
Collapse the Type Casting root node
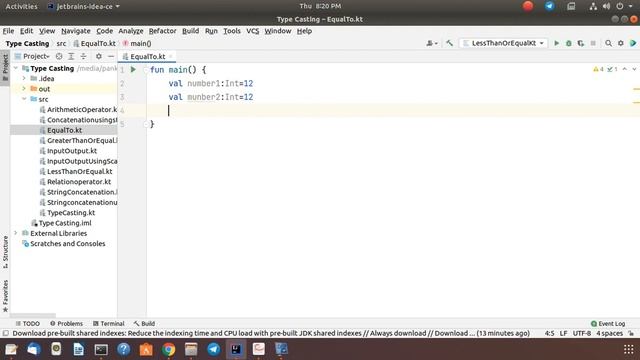(x=16, y=68)
